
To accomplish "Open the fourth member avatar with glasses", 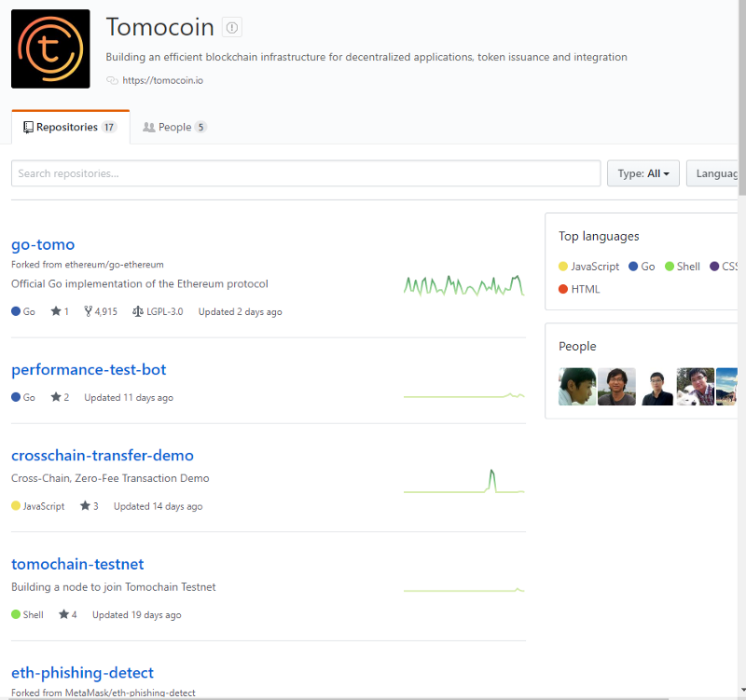I will click(x=696, y=387).
